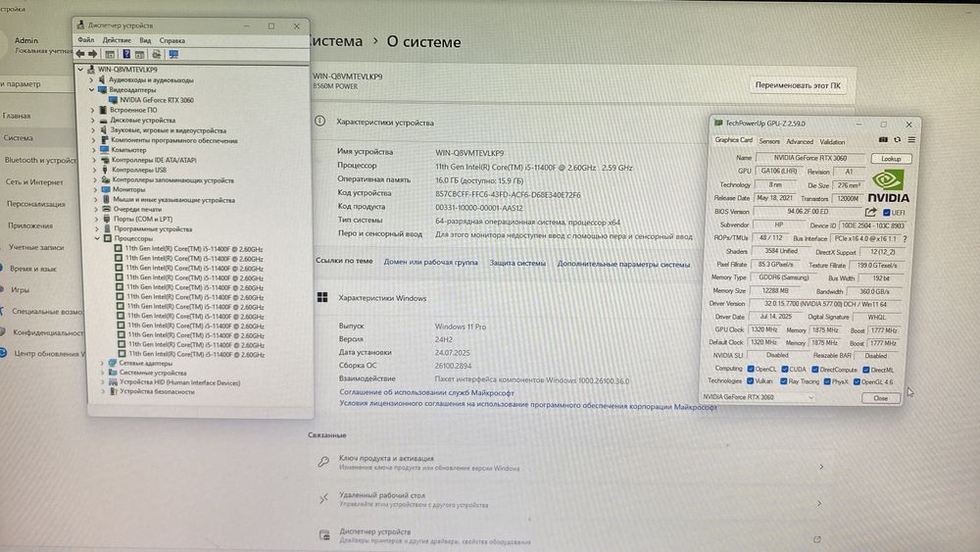Expand the Порты (COM и LPT) node
Screen dimensions: 980x552
tap(96, 219)
